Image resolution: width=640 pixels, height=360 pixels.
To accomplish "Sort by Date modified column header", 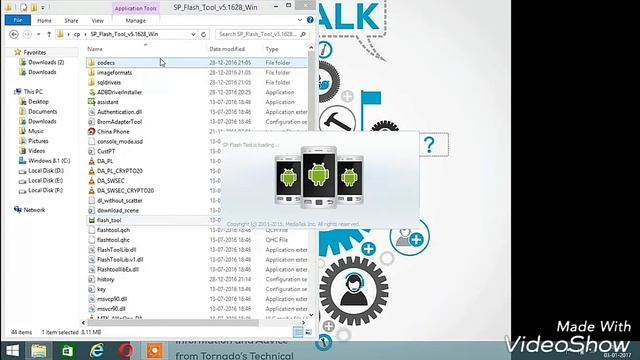I will [227, 49].
